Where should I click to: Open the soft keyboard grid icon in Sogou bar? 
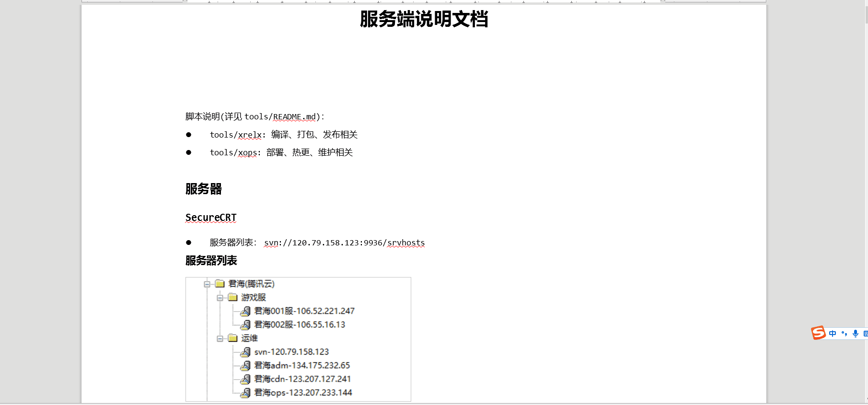(x=866, y=334)
